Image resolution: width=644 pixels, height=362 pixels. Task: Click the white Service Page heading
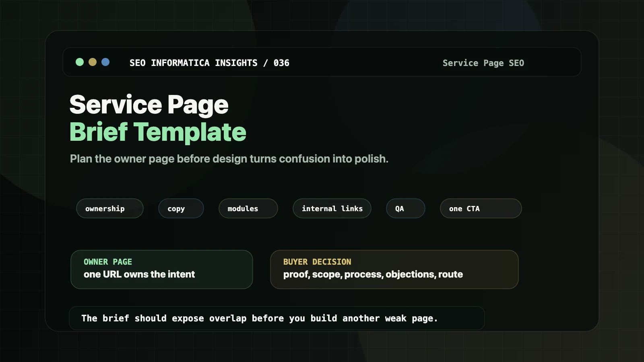click(x=149, y=105)
